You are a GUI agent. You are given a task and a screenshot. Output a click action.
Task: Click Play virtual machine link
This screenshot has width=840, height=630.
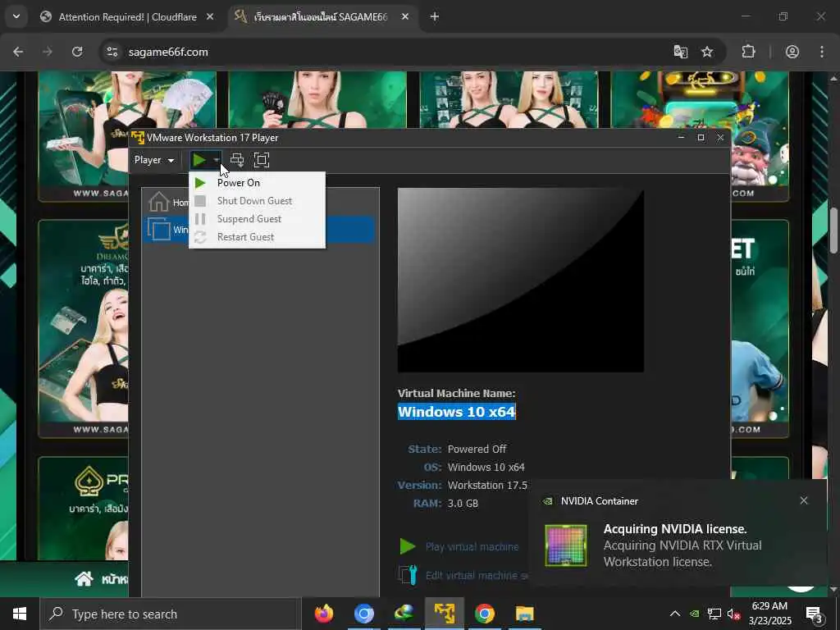[x=472, y=547]
